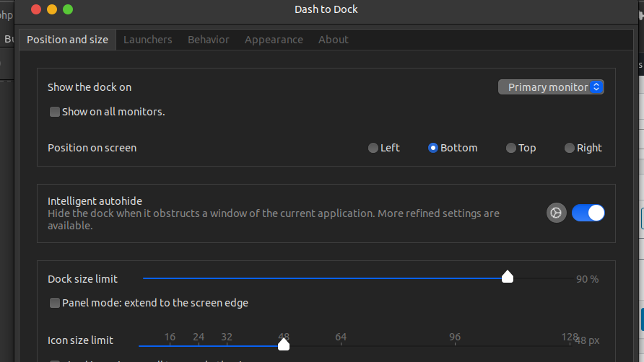Select Top dock position
Viewport: 644px width, 362px height.
tap(511, 148)
